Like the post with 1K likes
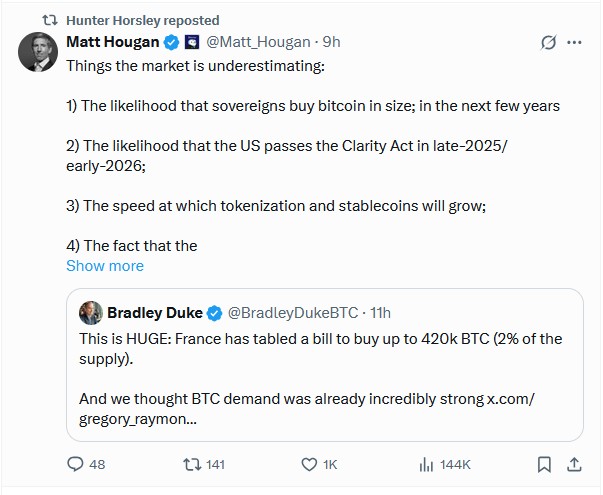603x495 pixels. click(x=311, y=464)
